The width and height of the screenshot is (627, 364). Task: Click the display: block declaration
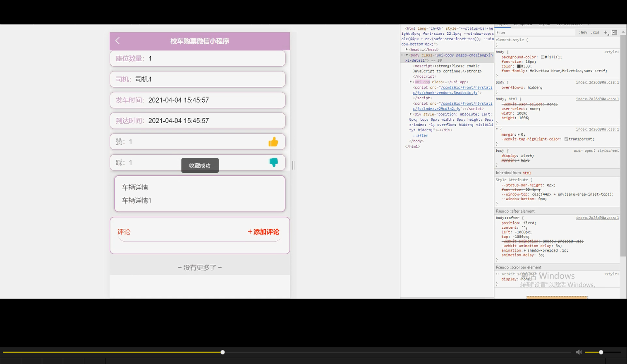518,156
